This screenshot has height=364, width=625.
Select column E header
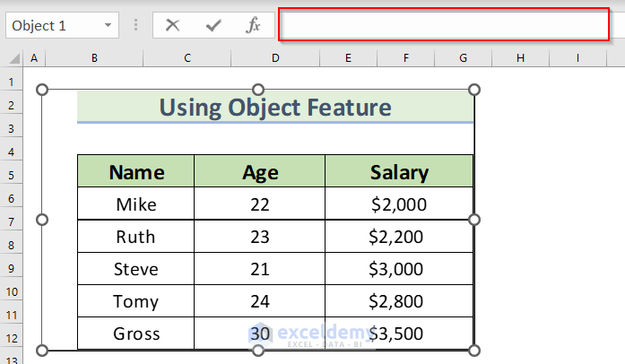coord(349,58)
